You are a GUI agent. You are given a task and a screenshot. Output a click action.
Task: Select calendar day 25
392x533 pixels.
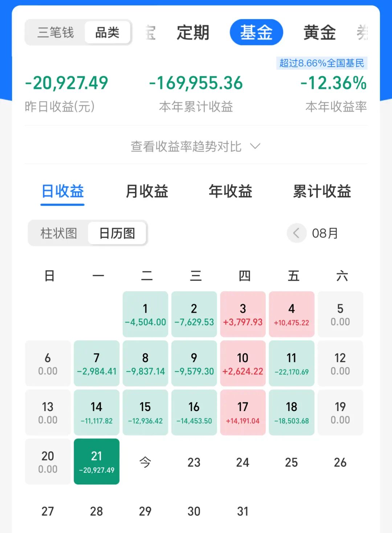click(x=291, y=462)
